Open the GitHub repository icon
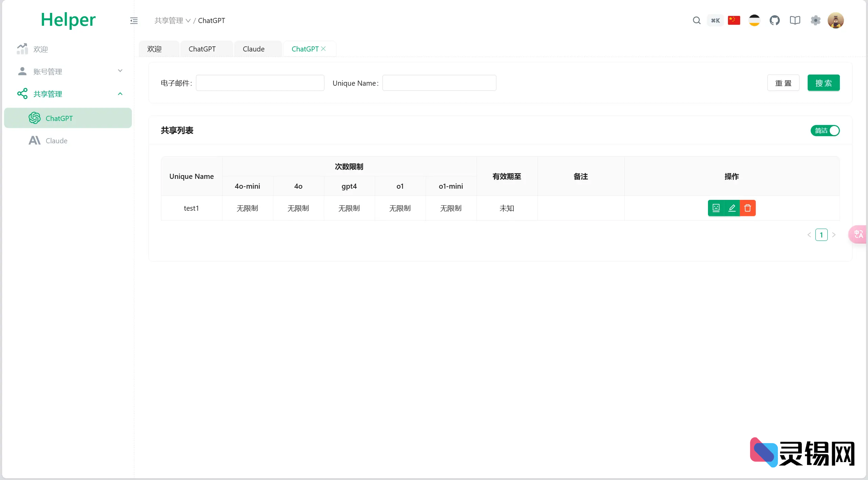Viewport: 868px width, 480px height. (x=775, y=20)
